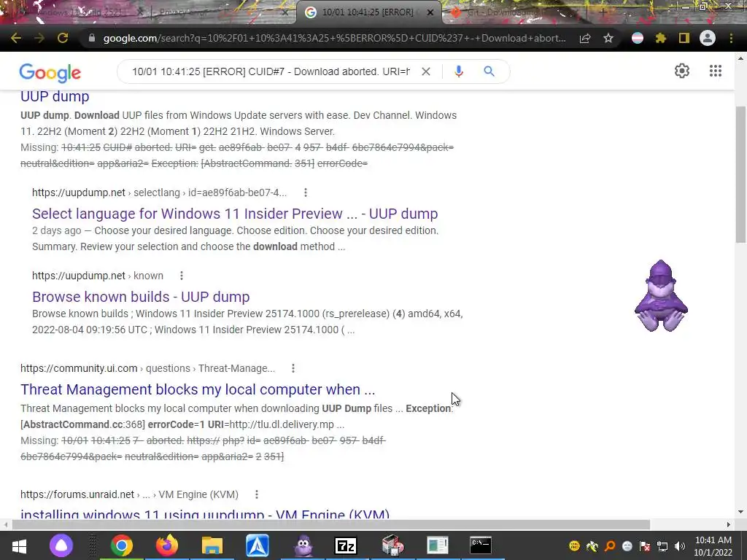Switch to the Windows 11 build tab

[80, 12]
